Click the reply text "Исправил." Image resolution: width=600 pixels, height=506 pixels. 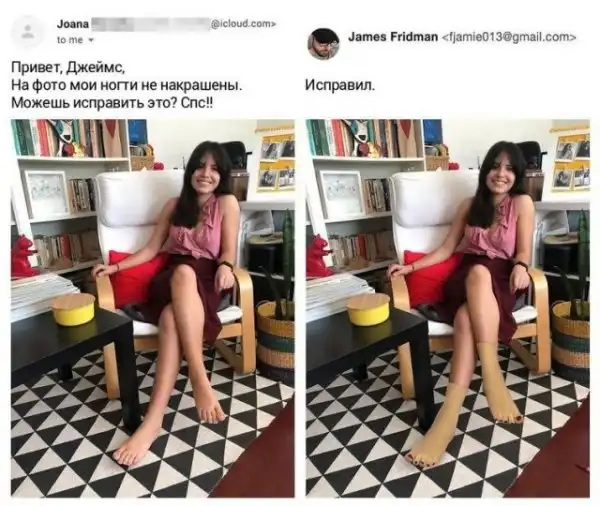[340, 85]
